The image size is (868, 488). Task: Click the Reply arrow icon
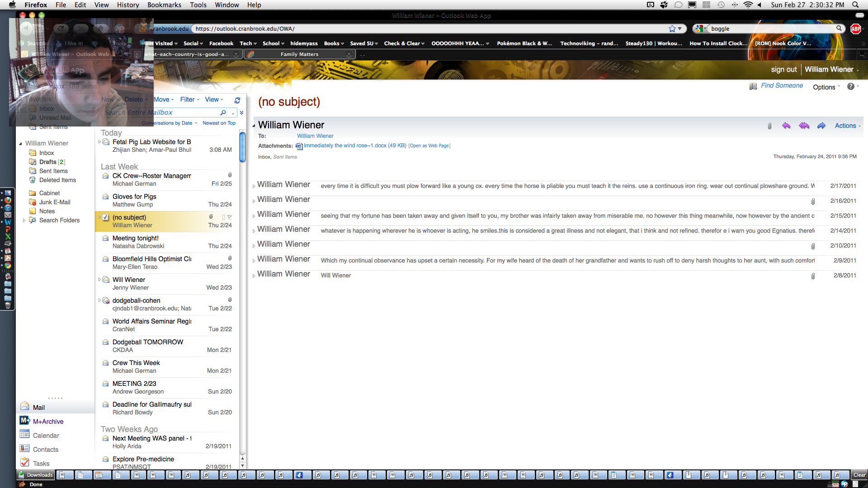tap(786, 126)
